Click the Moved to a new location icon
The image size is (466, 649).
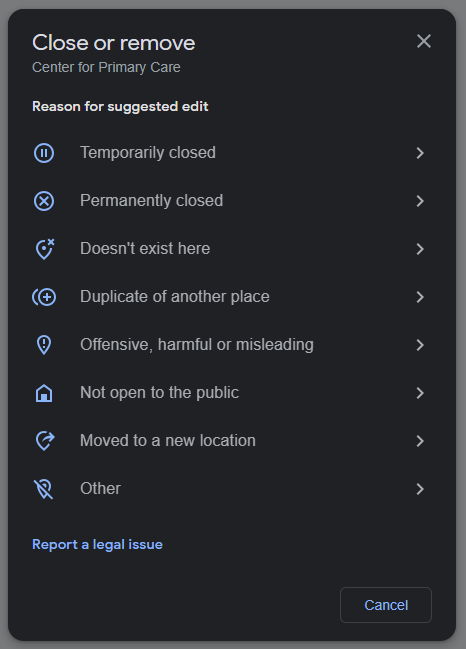click(x=45, y=441)
